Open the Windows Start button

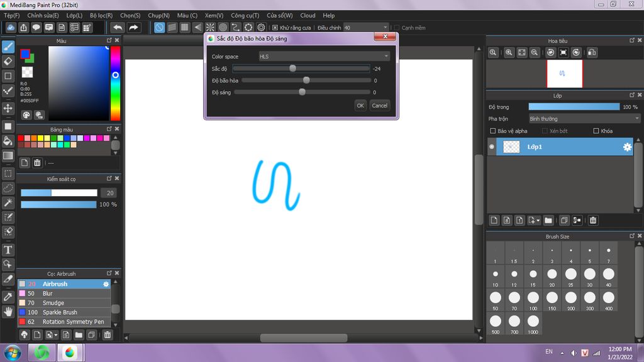(13, 353)
